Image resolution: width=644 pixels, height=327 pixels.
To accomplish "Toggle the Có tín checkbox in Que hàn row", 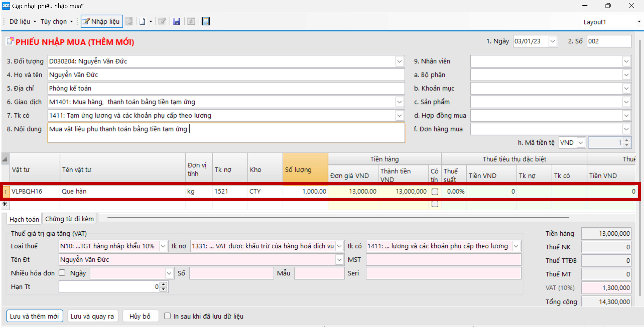I will (435, 192).
